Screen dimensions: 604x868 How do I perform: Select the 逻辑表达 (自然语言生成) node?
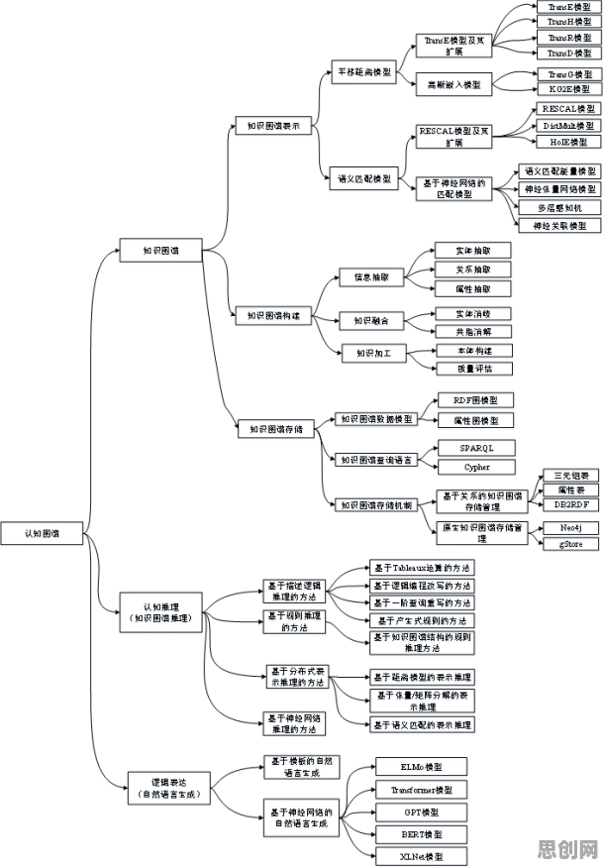pyautogui.click(x=169, y=789)
